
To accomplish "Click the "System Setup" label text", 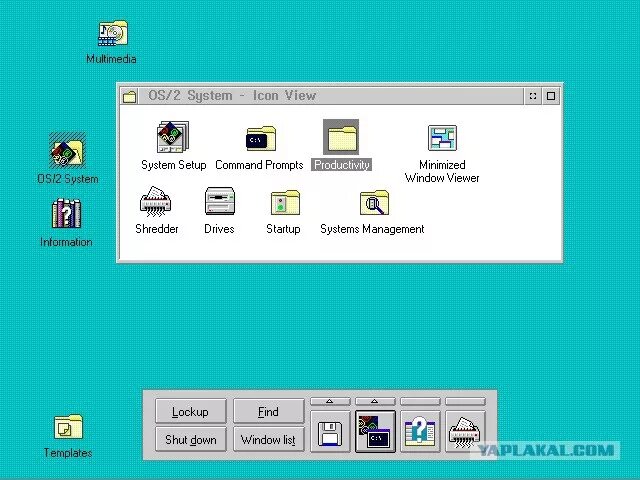I will (x=173, y=165).
